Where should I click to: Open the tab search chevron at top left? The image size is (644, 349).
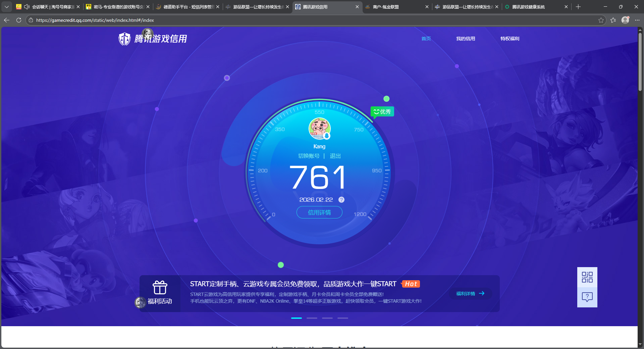coord(7,7)
